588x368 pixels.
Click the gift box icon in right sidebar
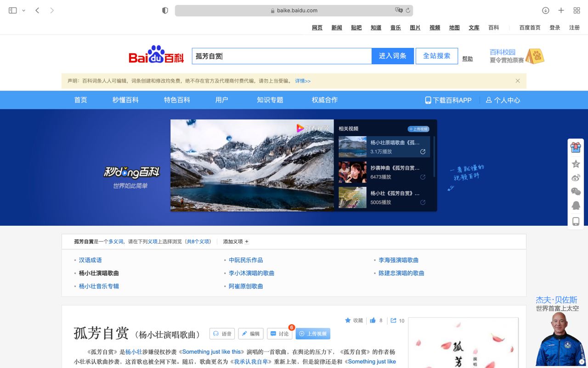coord(576,147)
